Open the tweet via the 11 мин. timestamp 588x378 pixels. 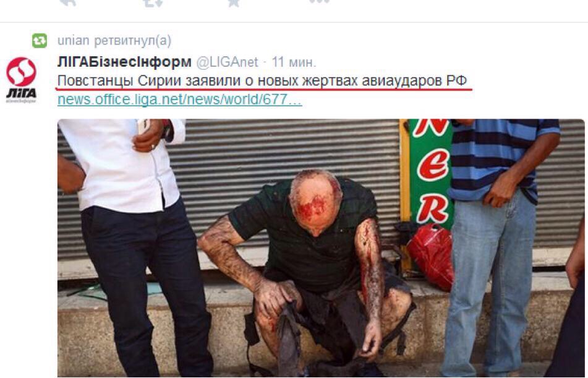[294, 62]
